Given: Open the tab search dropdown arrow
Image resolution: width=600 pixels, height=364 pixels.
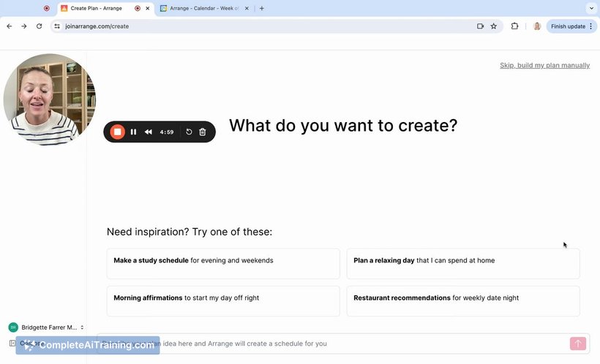Looking at the screenshot, I should 590,8.
